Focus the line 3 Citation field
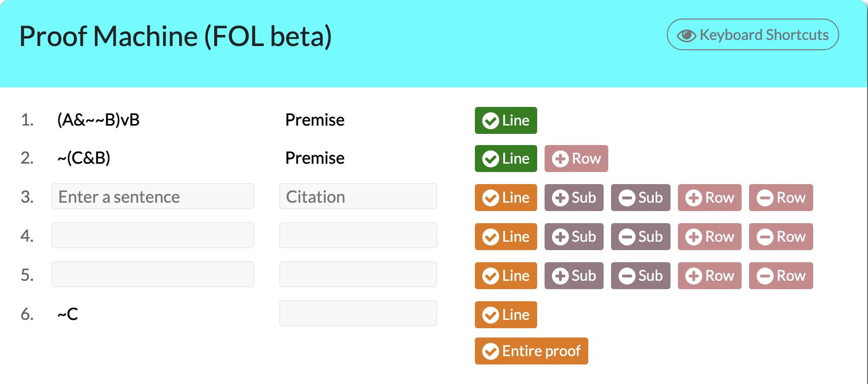Image resolution: width=868 pixels, height=384 pixels. pos(358,196)
